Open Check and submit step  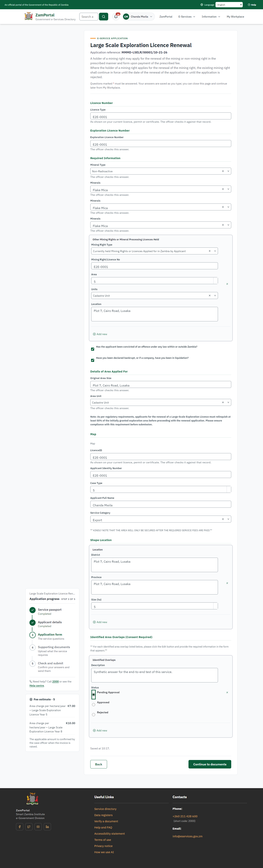click(50, 663)
